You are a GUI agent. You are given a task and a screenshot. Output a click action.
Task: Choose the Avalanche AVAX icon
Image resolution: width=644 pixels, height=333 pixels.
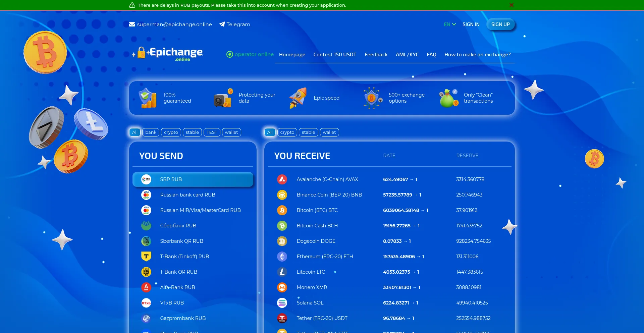click(x=282, y=179)
